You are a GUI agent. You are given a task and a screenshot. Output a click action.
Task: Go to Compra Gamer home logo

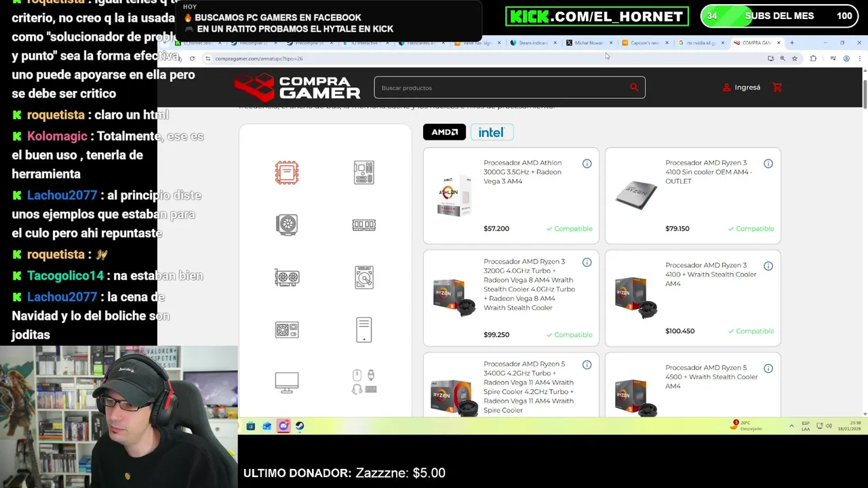pyautogui.click(x=297, y=87)
